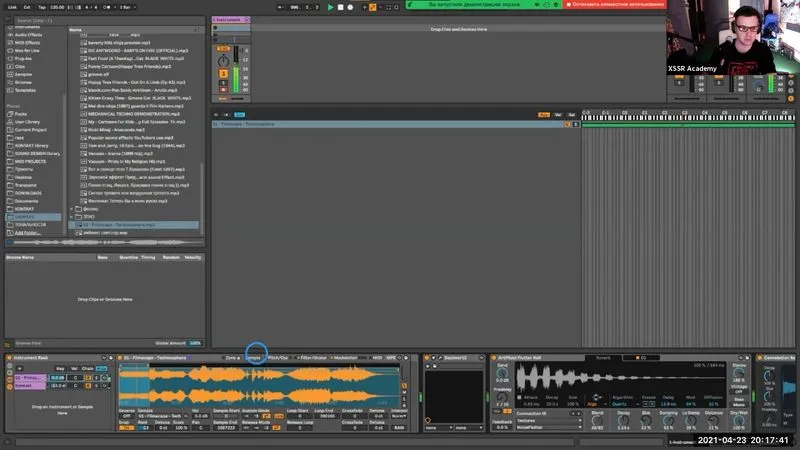Click the Tap tempo button

click(x=42, y=7)
